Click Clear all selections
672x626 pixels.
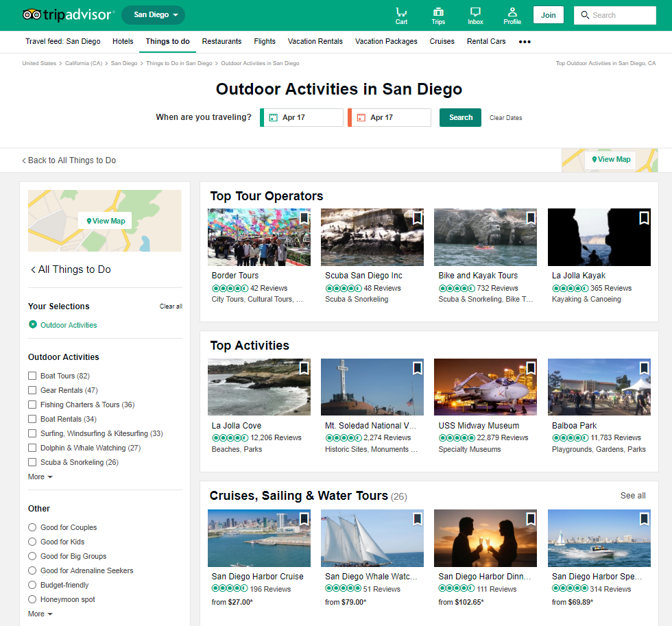[171, 306]
